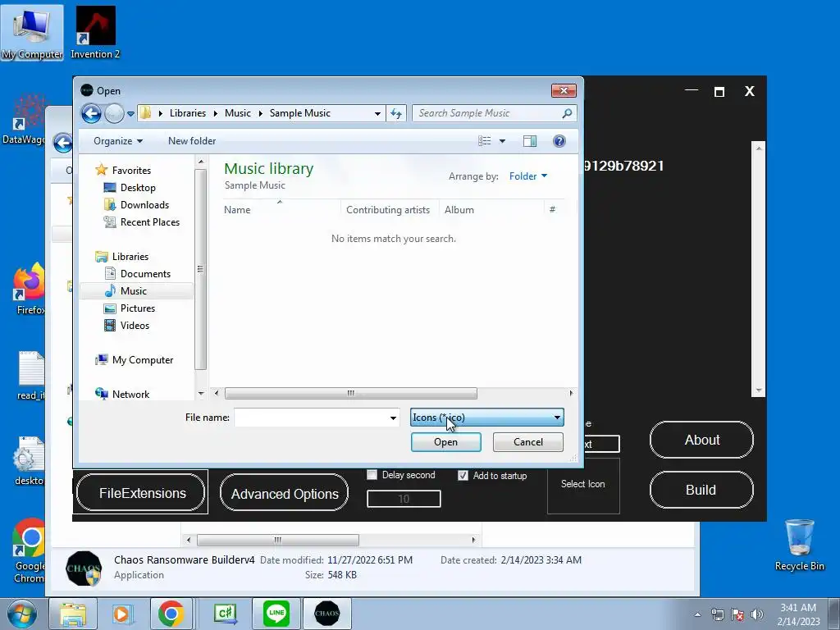Click Advanced Options in Chaos builder

click(284, 493)
